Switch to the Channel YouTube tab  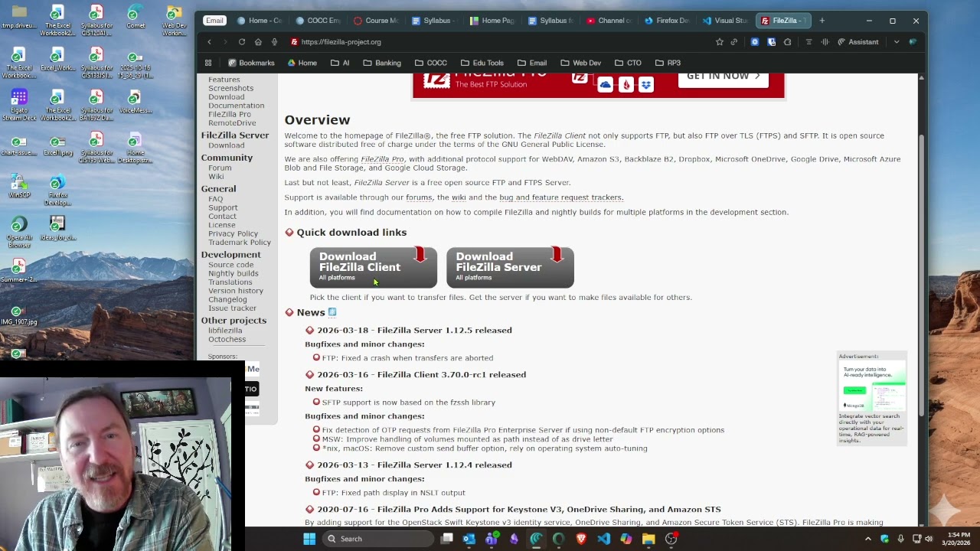click(608, 21)
